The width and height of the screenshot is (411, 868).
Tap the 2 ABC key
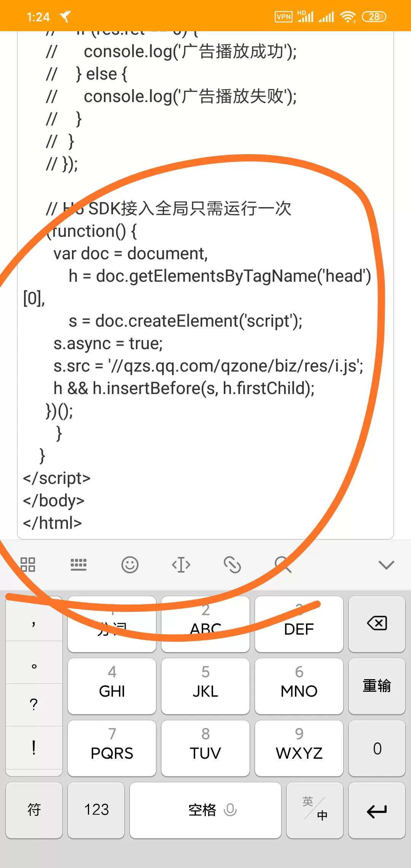tap(205, 624)
